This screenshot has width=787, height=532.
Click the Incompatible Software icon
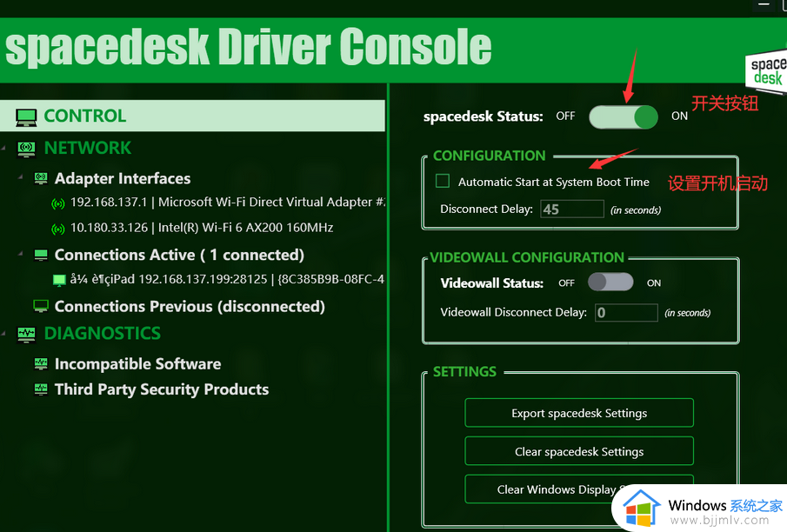(x=41, y=364)
